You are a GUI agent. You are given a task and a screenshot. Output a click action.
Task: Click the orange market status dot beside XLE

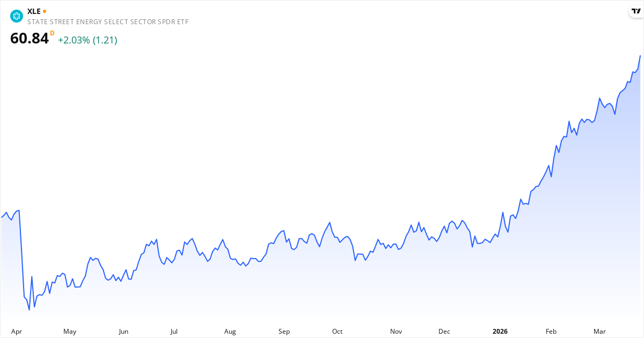tap(45, 11)
